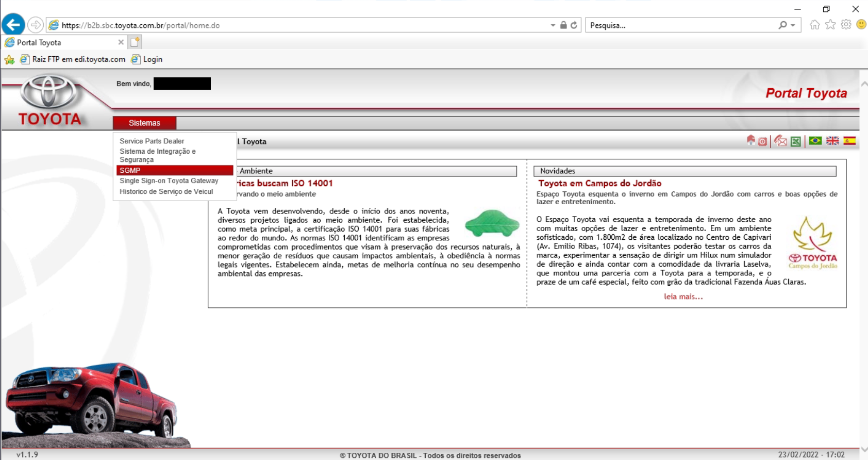Click the Ambiente section header
The width and height of the screenshot is (868, 460).
click(x=376, y=171)
